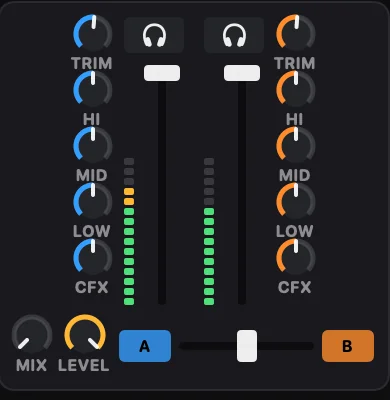Click the orange LOW knob
Viewport: 390px width, 400px height.
(x=296, y=202)
